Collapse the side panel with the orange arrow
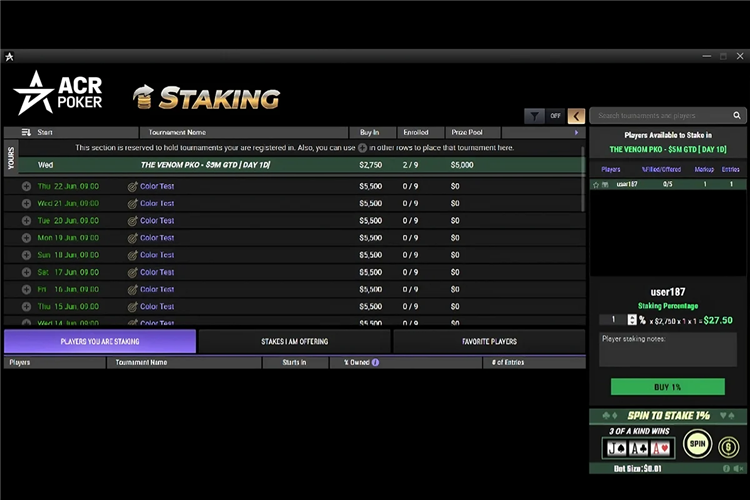The image size is (750, 500). pyautogui.click(x=576, y=116)
